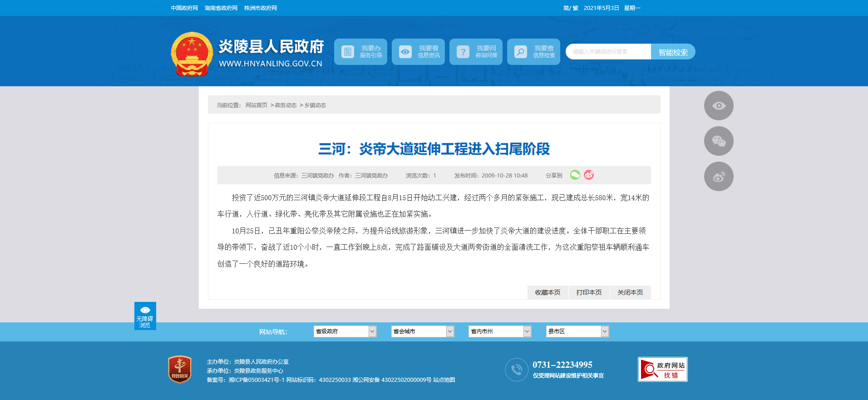Click the 打印本页 print button
868x400 pixels.
[x=589, y=292]
